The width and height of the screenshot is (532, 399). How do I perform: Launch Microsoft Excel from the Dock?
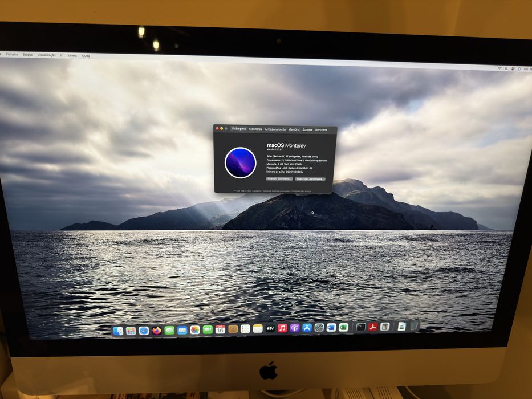(x=343, y=327)
